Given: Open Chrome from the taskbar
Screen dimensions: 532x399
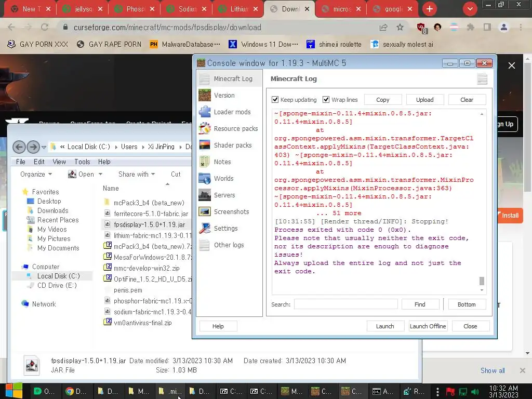Looking at the screenshot, I should pyautogui.click(x=75, y=391).
